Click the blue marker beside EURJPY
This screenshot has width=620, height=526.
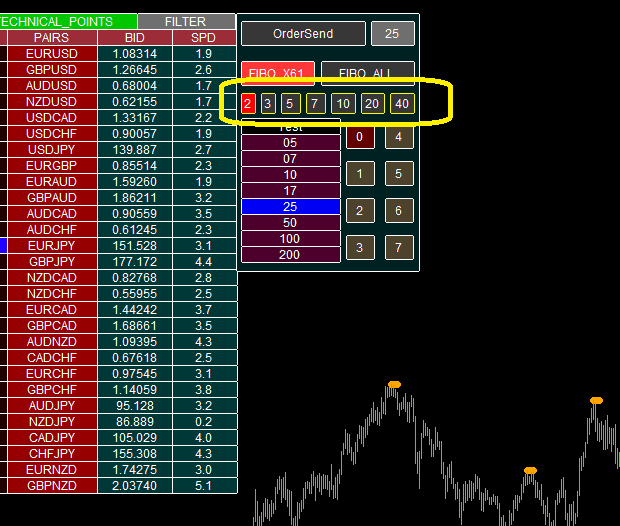(x=3, y=246)
